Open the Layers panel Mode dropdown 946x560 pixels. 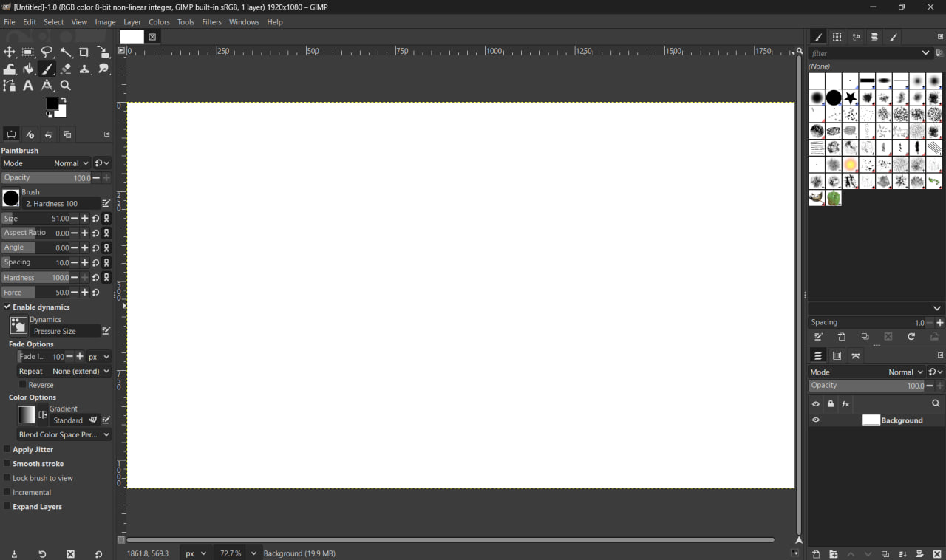pos(867,372)
